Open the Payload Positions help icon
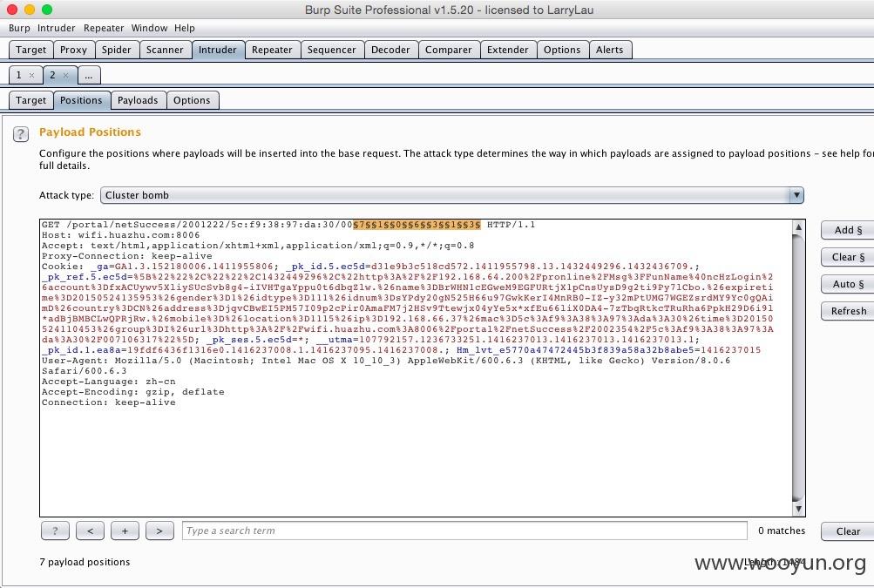Image resolution: width=874 pixels, height=588 pixels. [x=21, y=134]
